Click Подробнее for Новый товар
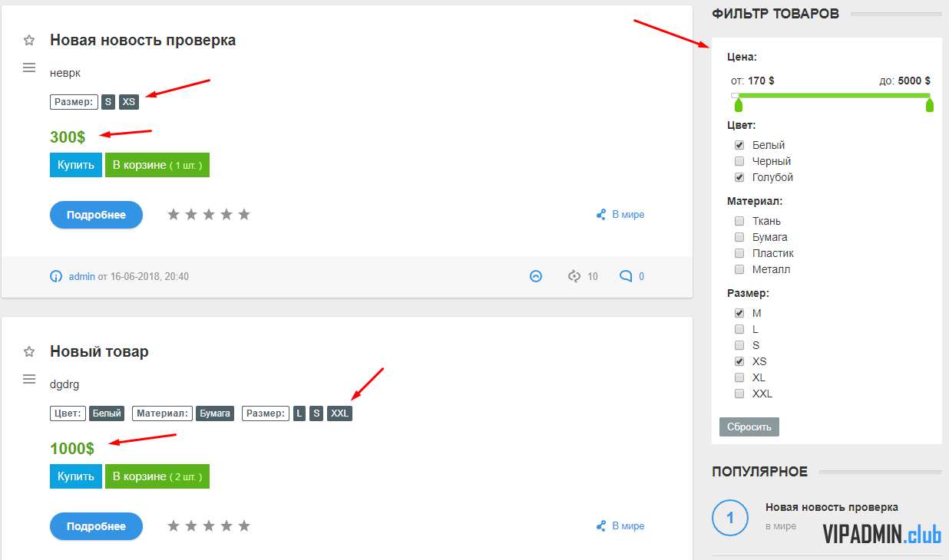Screen dimensions: 949x560 [96, 526]
